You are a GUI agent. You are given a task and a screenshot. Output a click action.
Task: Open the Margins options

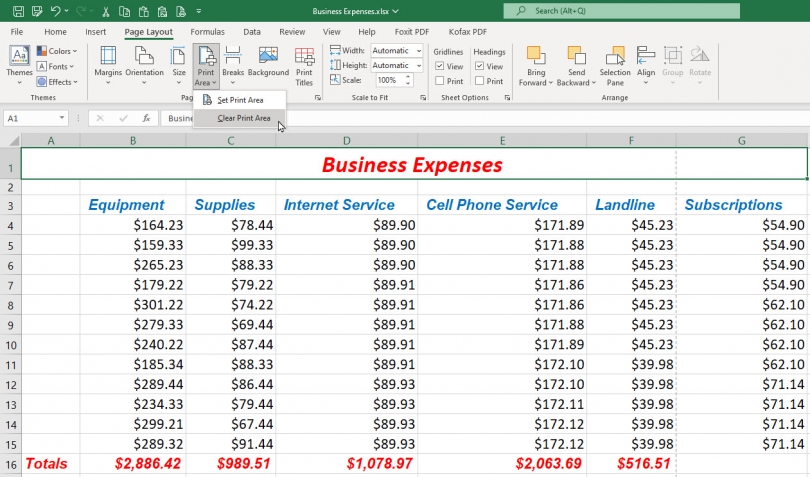[x=108, y=65]
